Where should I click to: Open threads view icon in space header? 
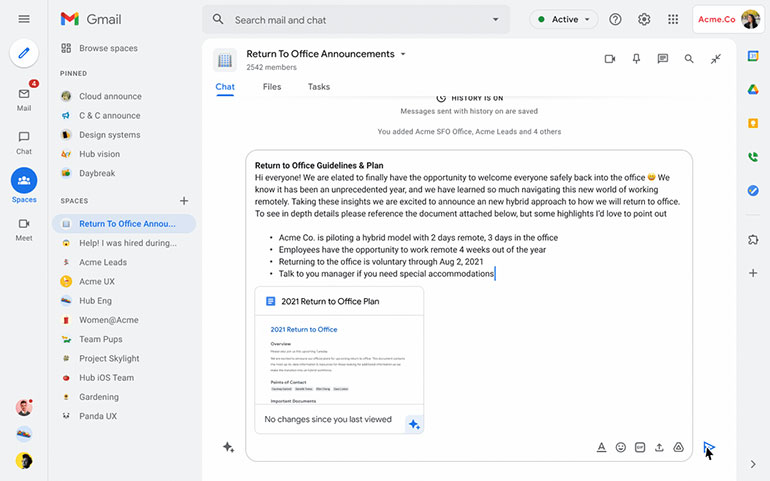click(662, 59)
